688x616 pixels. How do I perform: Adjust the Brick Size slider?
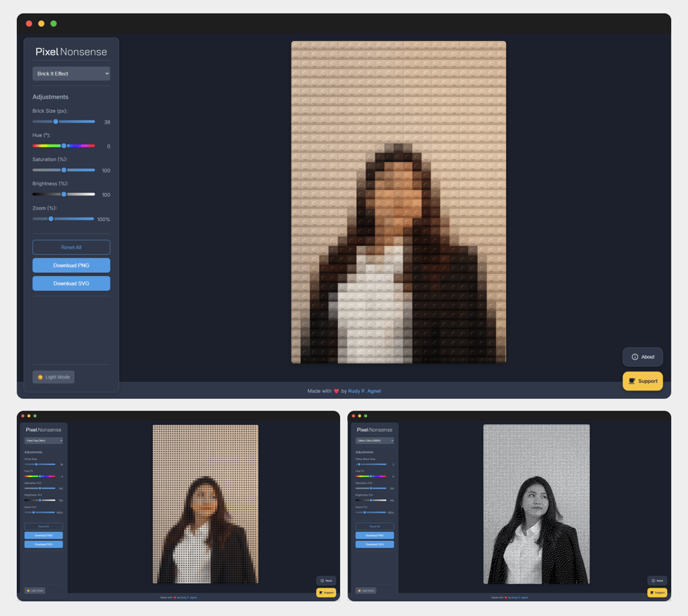click(64, 122)
